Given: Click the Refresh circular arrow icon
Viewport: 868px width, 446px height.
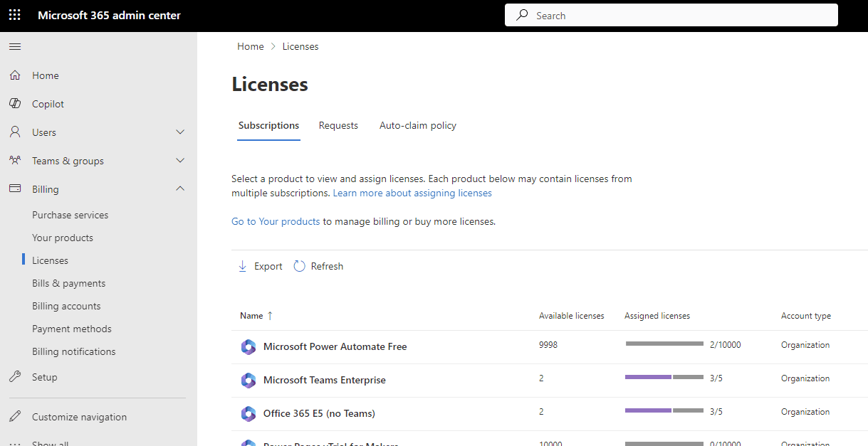Looking at the screenshot, I should click(x=300, y=266).
